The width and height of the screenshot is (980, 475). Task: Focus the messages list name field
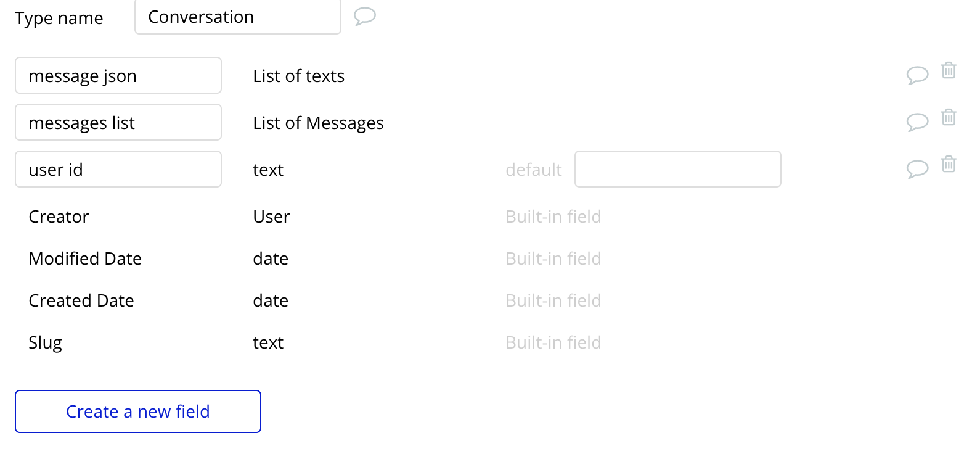(118, 123)
